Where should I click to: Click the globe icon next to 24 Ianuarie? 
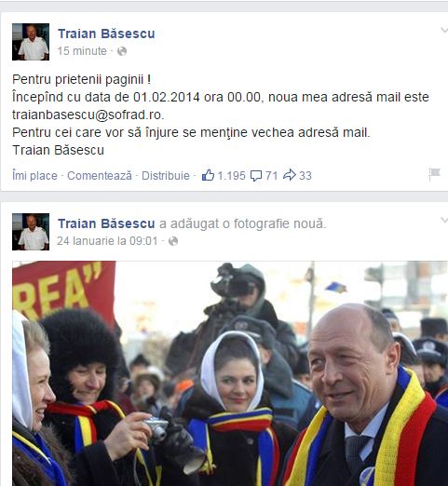(x=173, y=241)
